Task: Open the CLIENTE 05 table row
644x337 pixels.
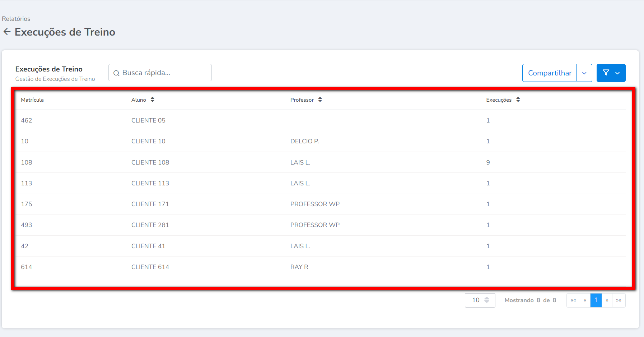Action: [148, 120]
